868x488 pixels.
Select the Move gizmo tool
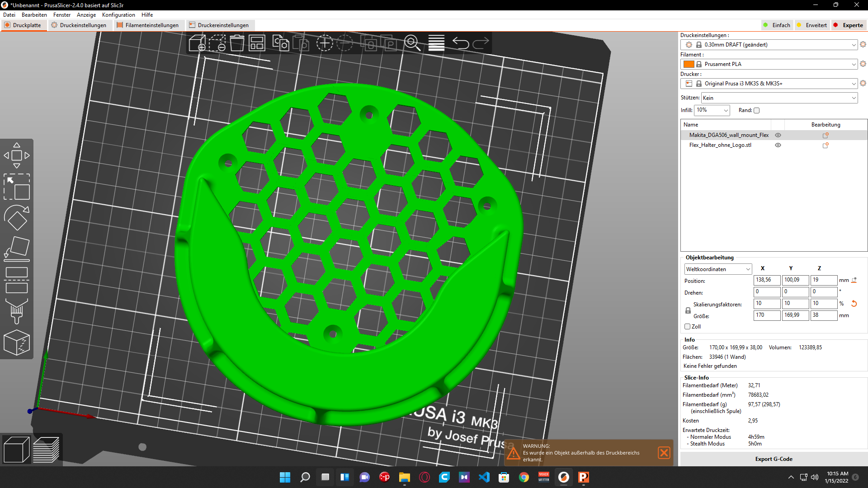[x=17, y=155]
